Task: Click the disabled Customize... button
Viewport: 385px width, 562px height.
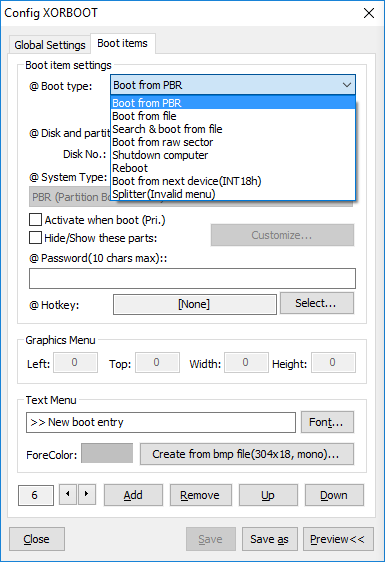Action: 282,235
